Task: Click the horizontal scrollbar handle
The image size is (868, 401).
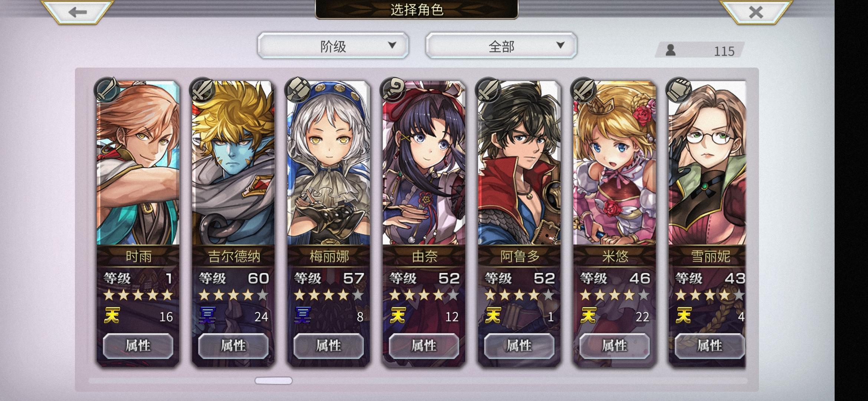Action: 273,381
